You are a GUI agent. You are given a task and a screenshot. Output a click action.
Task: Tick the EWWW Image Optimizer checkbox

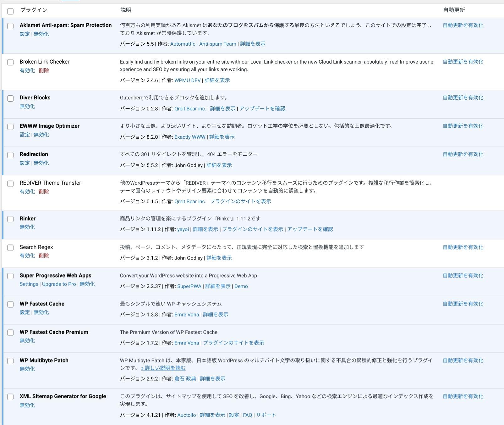pos(10,127)
